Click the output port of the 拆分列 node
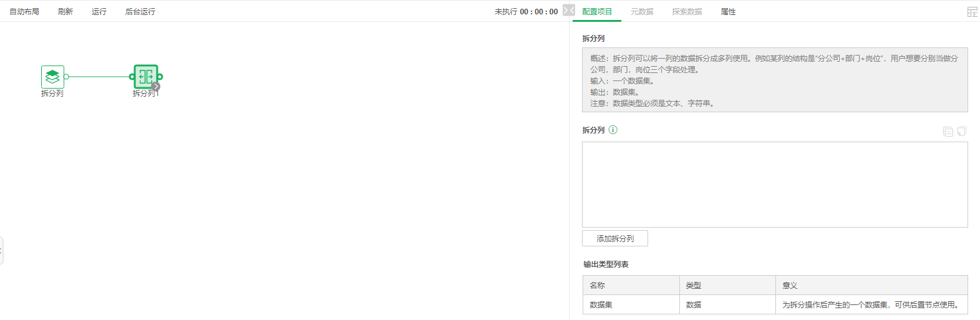The image size is (980, 320). point(66,77)
